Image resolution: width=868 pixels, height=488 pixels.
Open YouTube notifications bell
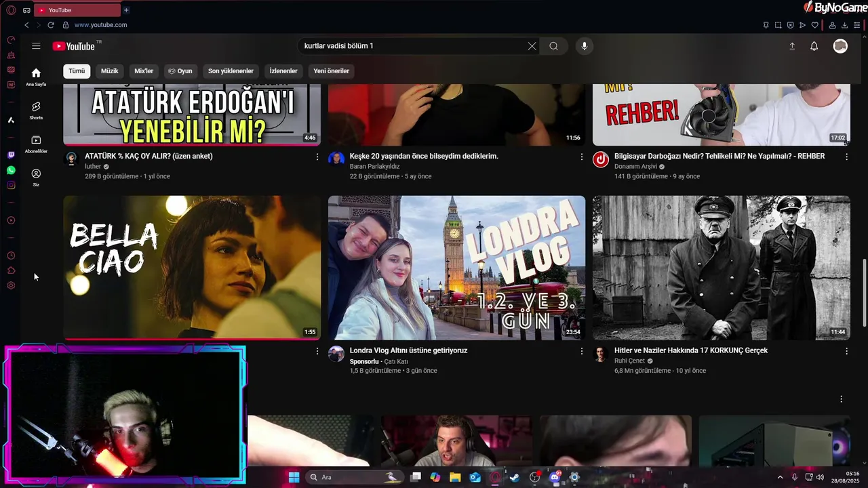point(814,46)
